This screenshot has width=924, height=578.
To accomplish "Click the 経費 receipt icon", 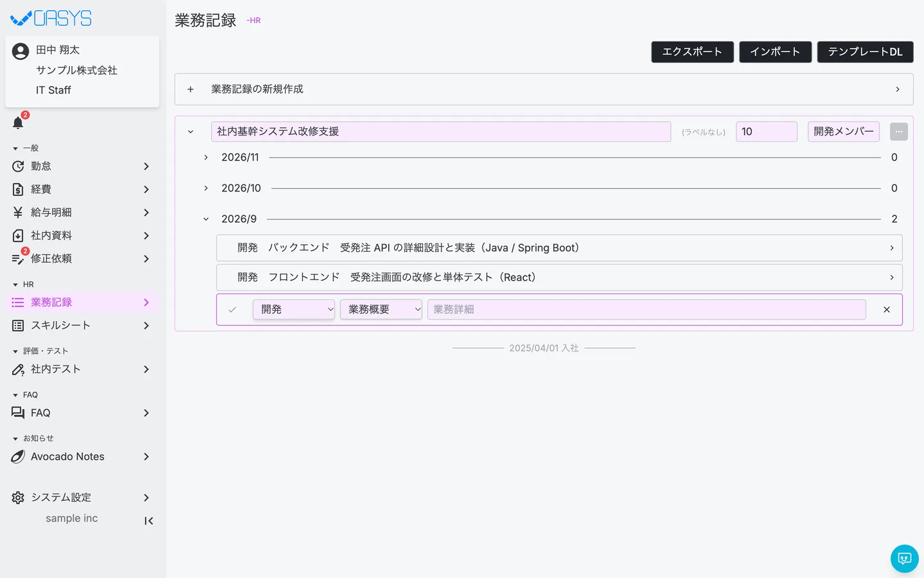I will coord(18,189).
